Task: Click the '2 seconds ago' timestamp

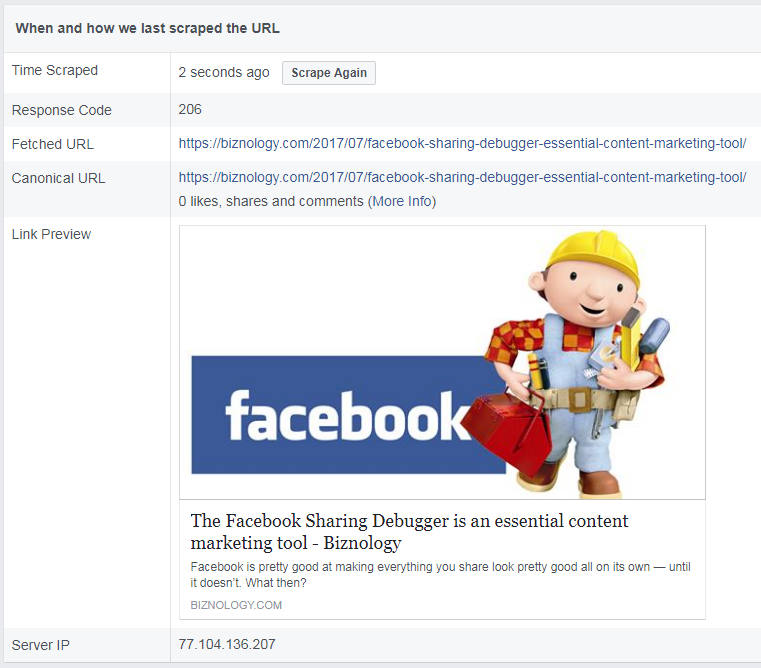Action: pyautogui.click(x=224, y=73)
